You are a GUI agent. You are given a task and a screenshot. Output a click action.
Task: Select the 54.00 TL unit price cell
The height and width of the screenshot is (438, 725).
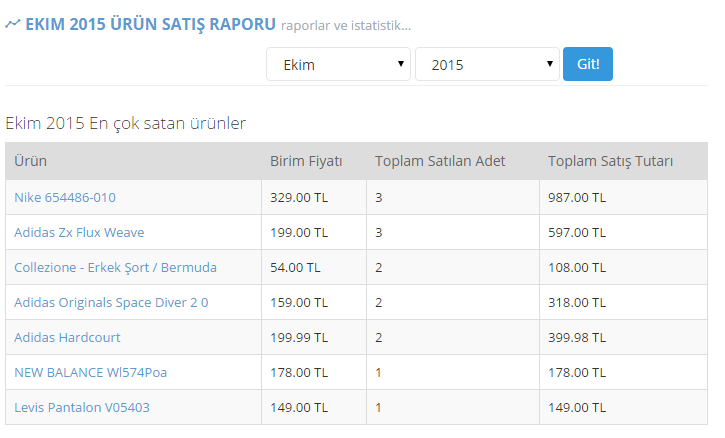pos(295,268)
